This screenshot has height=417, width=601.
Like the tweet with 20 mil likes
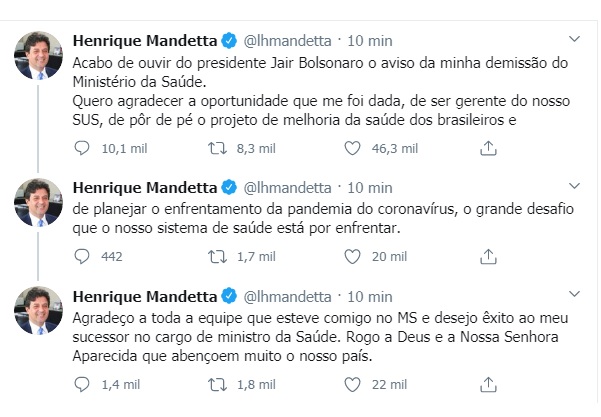pyautogui.click(x=350, y=257)
